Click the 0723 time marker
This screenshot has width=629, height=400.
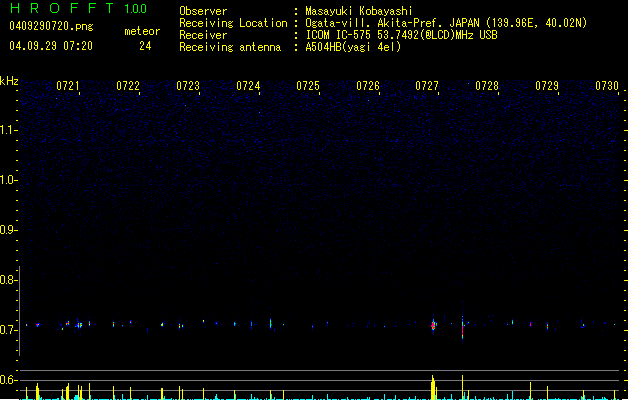click(188, 86)
